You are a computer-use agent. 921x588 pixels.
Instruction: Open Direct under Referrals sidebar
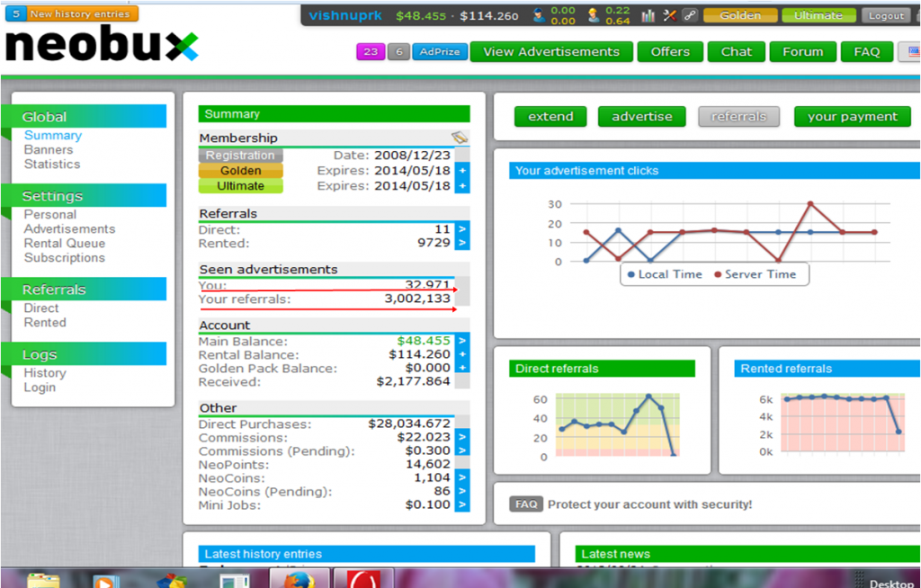pos(41,307)
